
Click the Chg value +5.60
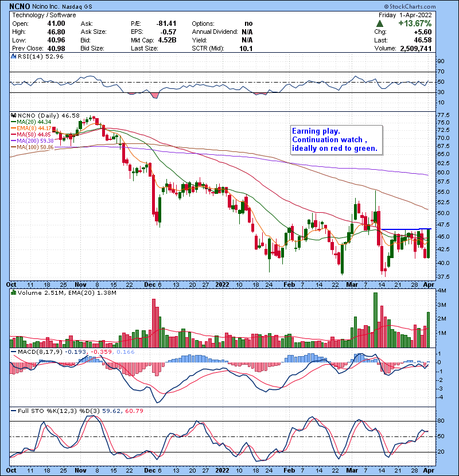(x=422, y=32)
